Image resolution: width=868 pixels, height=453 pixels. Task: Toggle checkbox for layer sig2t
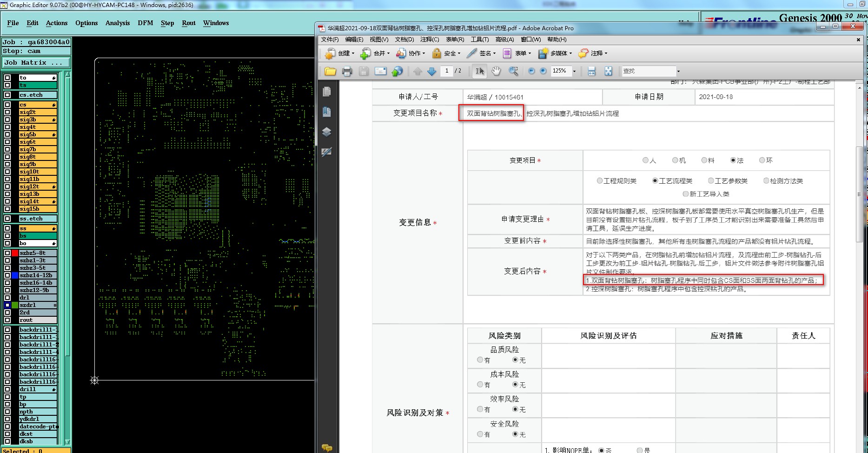7,112
